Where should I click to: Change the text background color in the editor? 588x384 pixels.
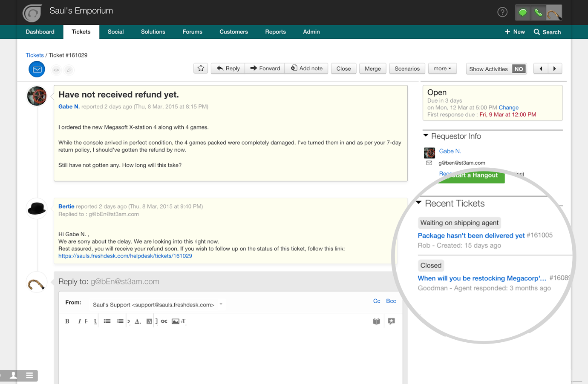149,321
